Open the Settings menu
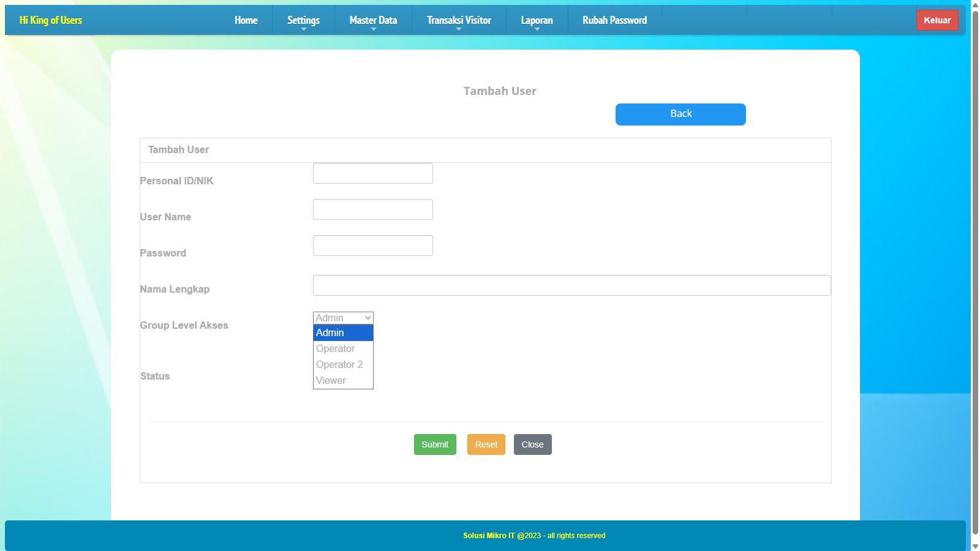The height and width of the screenshot is (551, 980). pyautogui.click(x=303, y=20)
